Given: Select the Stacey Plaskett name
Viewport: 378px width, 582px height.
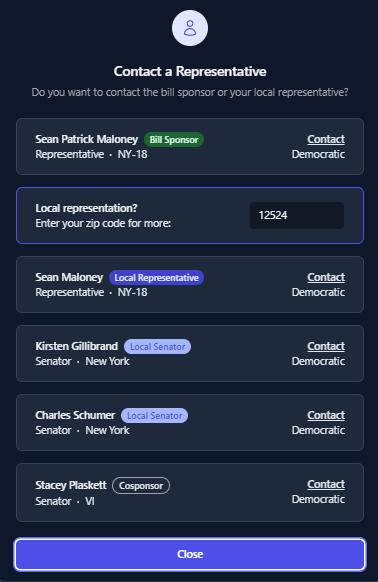Looking at the screenshot, I should point(71,485).
